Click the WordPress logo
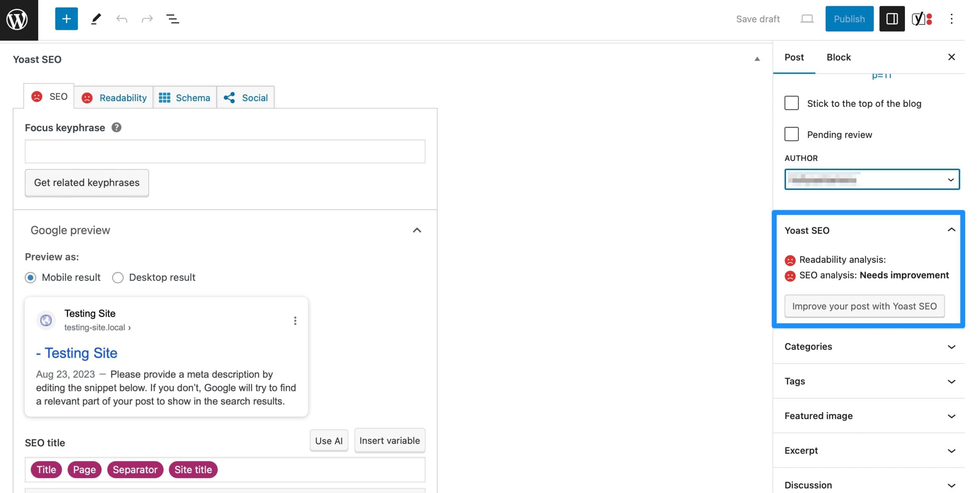The image size is (980, 493). [x=18, y=20]
